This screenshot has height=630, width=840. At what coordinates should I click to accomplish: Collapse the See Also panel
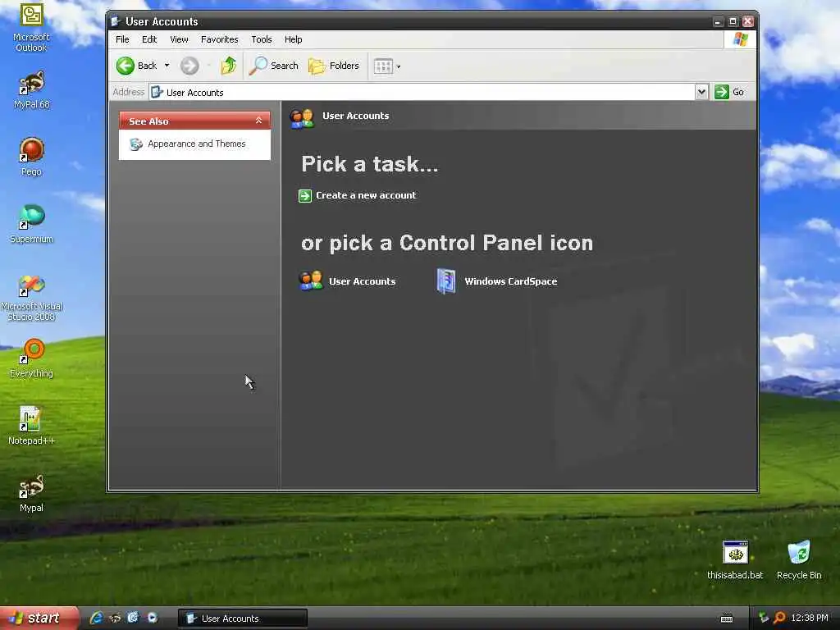258,121
